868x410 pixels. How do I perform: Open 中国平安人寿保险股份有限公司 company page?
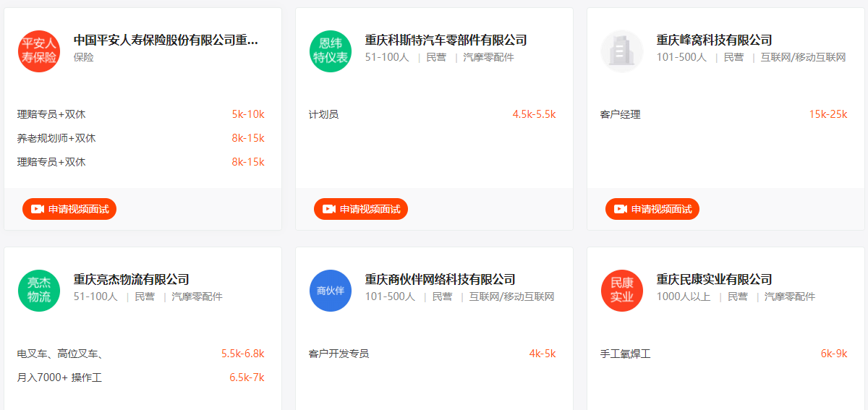166,40
